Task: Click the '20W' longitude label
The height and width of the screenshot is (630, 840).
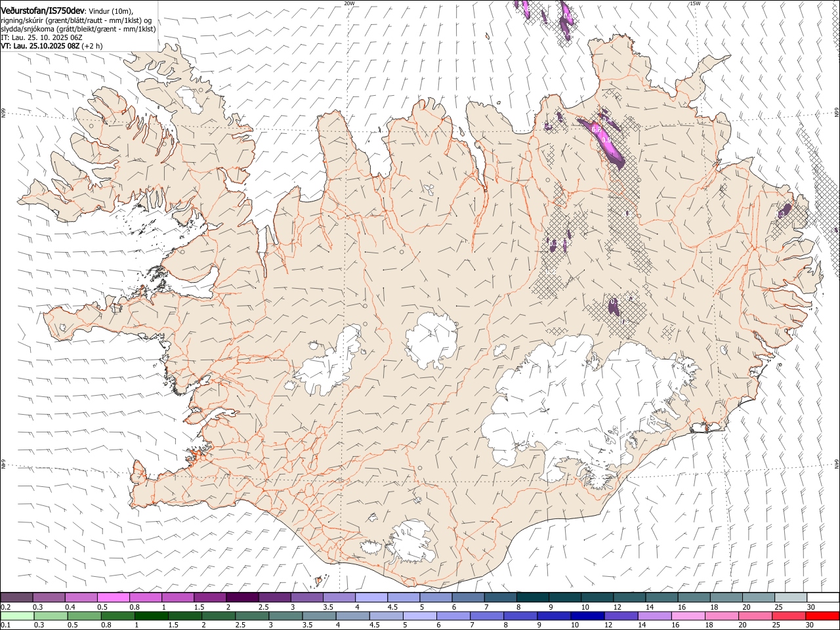Action: pyautogui.click(x=349, y=3)
